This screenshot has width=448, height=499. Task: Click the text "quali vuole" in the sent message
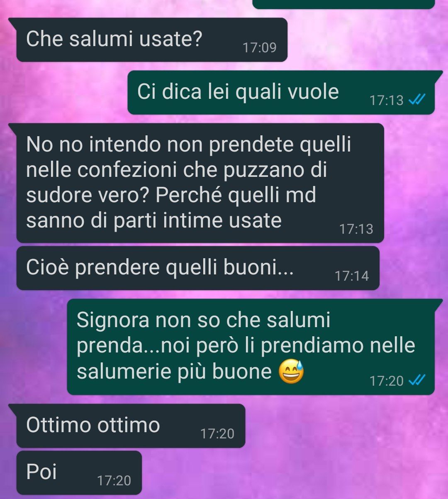tap(287, 92)
